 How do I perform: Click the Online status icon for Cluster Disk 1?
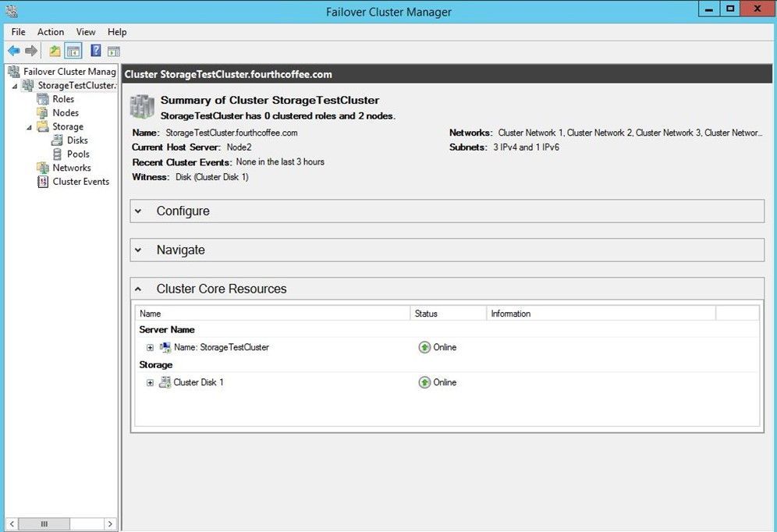click(x=424, y=382)
